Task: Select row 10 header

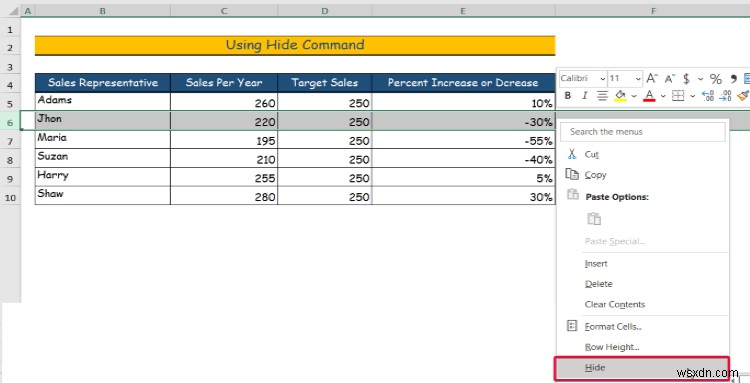Action: coord(10,197)
